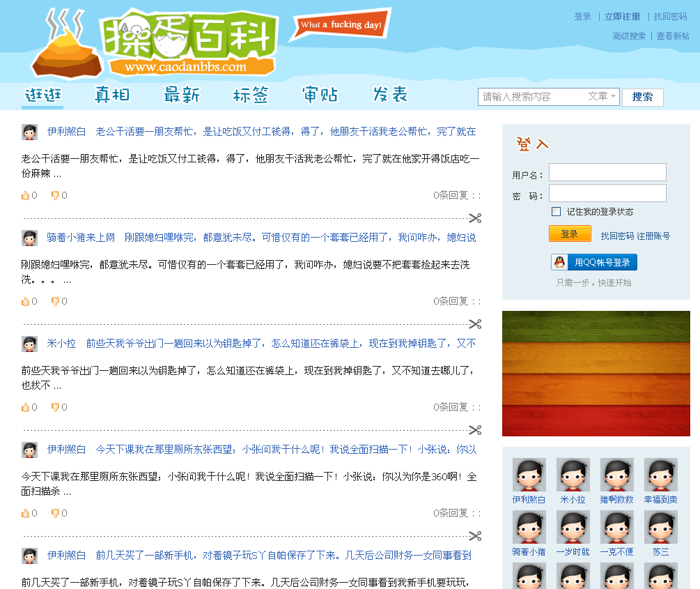The height and width of the screenshot is (589, 700).
Task: Go to the 真相 tab
Action: [112, 95]
